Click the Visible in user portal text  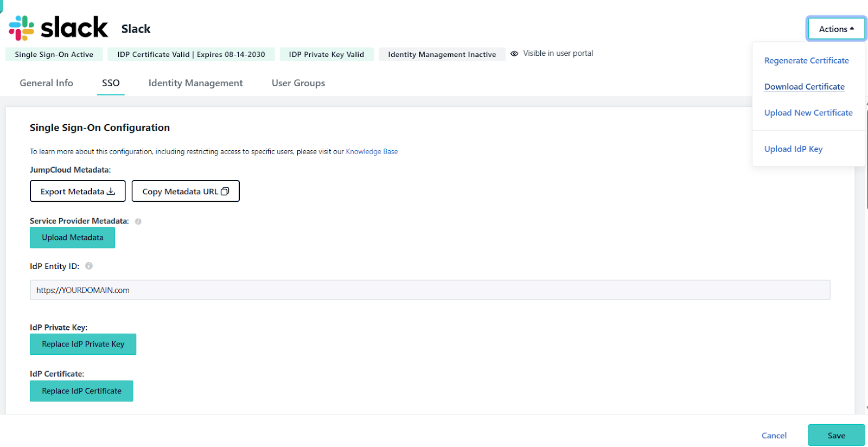coord(558,54)
